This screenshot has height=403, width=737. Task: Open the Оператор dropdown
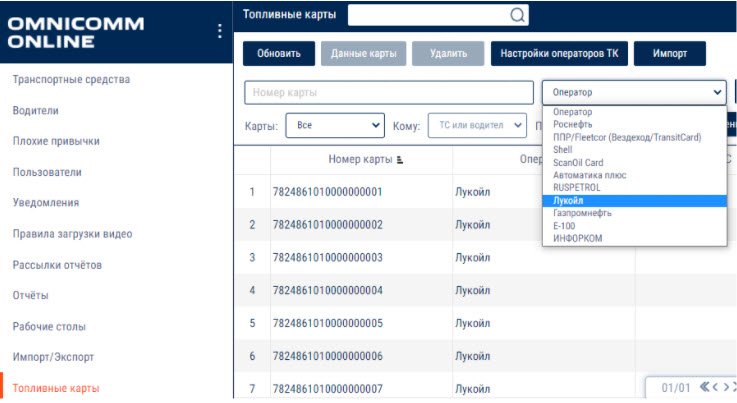click(x=634, y=92)
